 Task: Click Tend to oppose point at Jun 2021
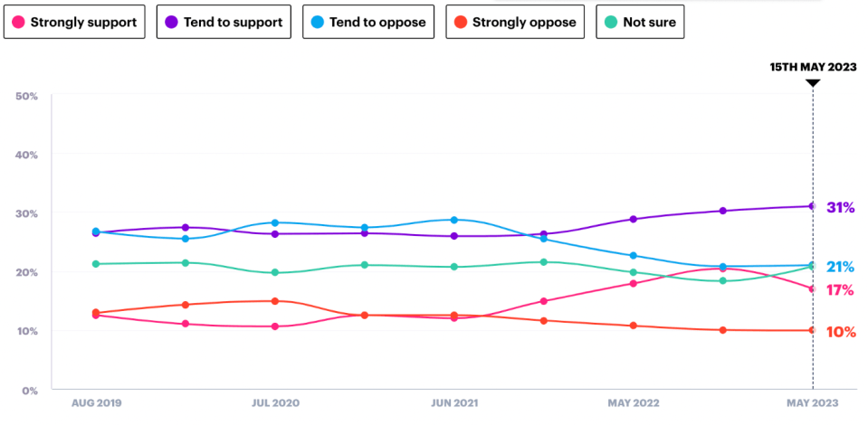pos(454,220)
